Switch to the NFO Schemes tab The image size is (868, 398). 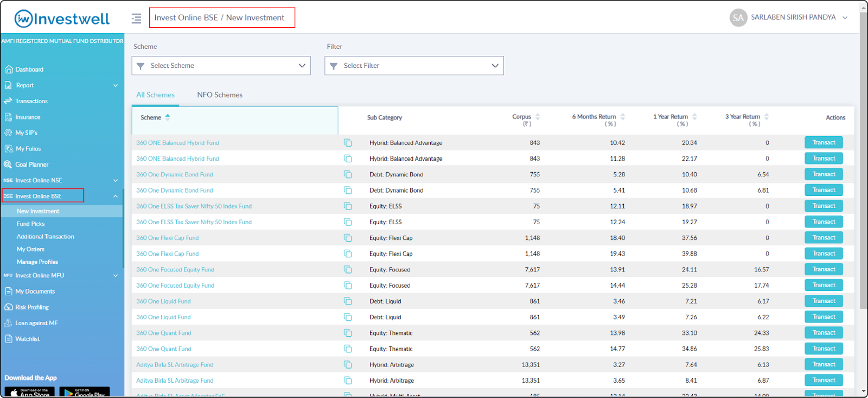coord(220,94)
